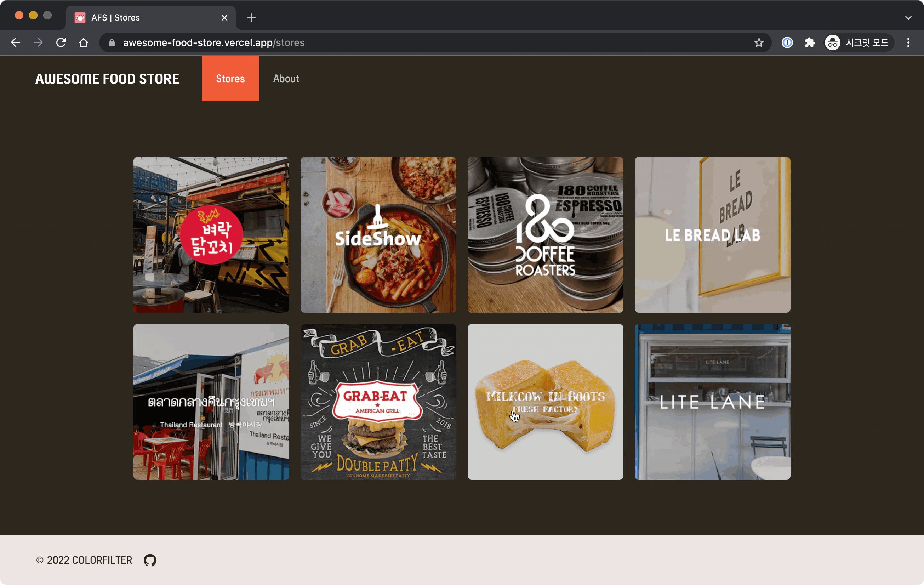Open the Stores navigation item
This screenshot has height=585, width=924.
[x=230, y=79]
